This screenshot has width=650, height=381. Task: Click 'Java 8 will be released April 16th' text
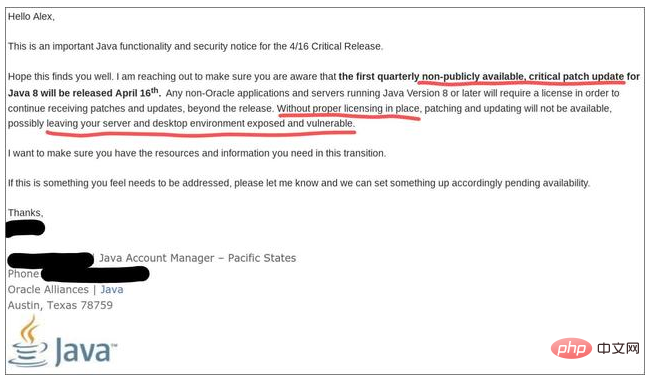(84, 92)
